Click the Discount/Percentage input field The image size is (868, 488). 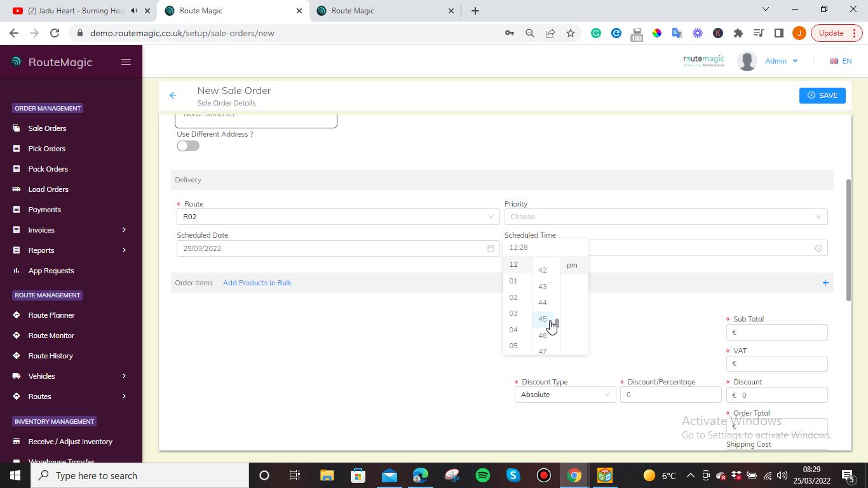pyautogui.click(x=670, y=395)
